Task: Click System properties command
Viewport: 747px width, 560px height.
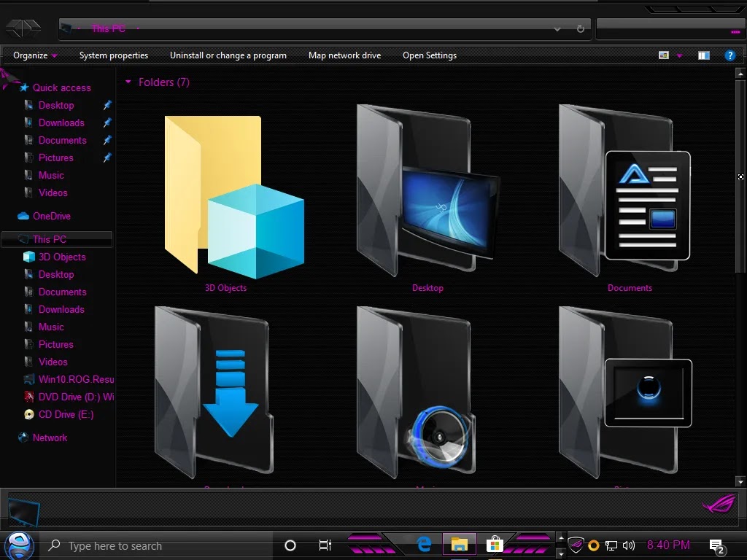Action: click(x=113, y=55)
